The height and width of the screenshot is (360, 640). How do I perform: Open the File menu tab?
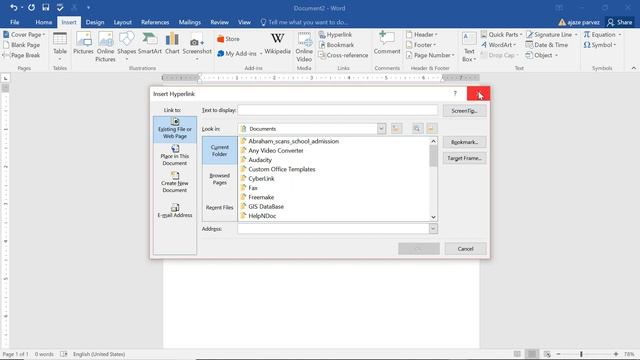point(15,22)
